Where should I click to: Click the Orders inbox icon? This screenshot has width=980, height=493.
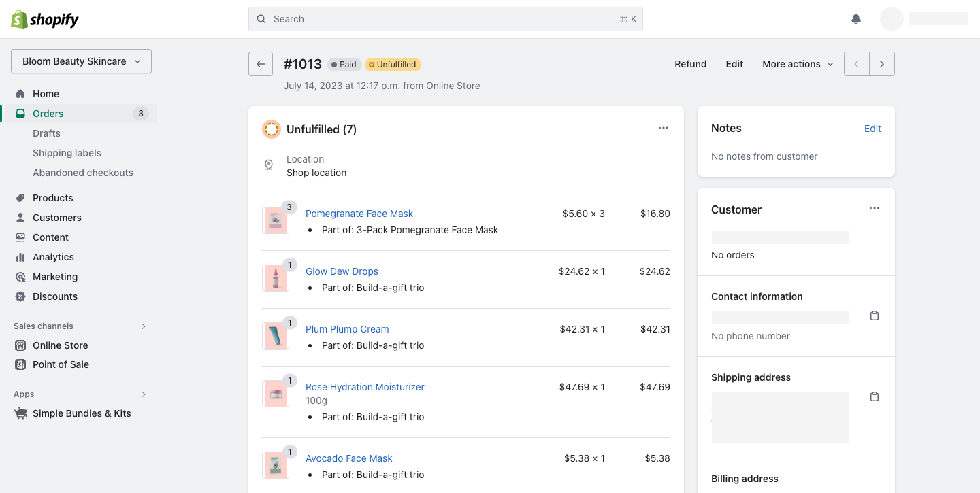20,113
